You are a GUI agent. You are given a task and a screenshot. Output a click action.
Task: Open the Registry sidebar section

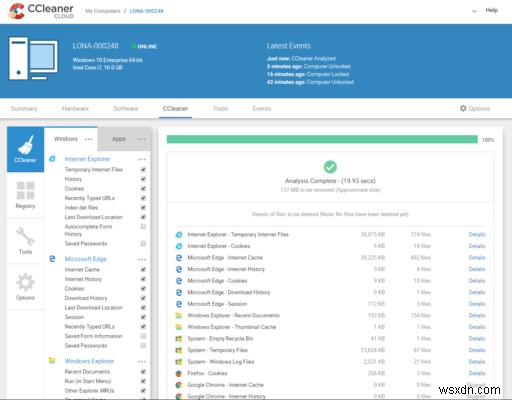coord(25,195)
